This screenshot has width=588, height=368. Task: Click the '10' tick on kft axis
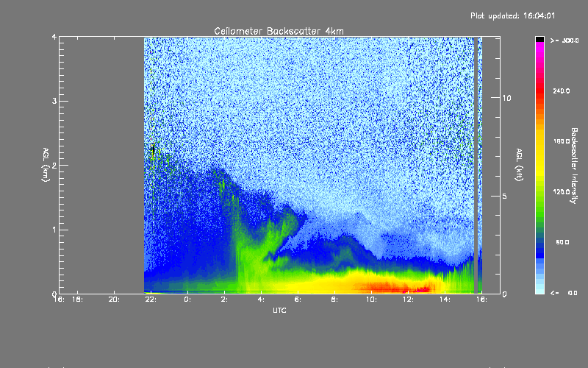pyautogui.click(x=506, y=98)
